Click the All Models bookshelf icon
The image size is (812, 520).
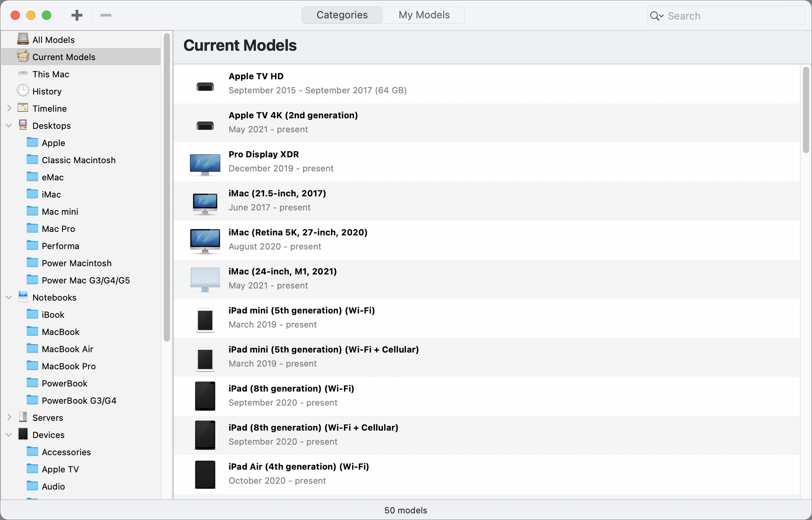pyautogui.click(x=23, y=39)
